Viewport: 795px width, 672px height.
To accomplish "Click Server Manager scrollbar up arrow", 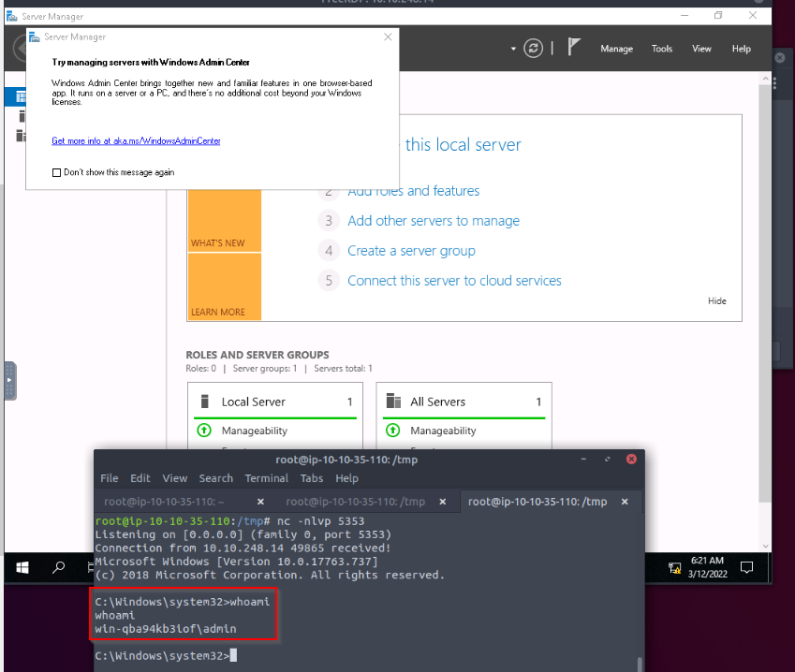I will (765, 79).
